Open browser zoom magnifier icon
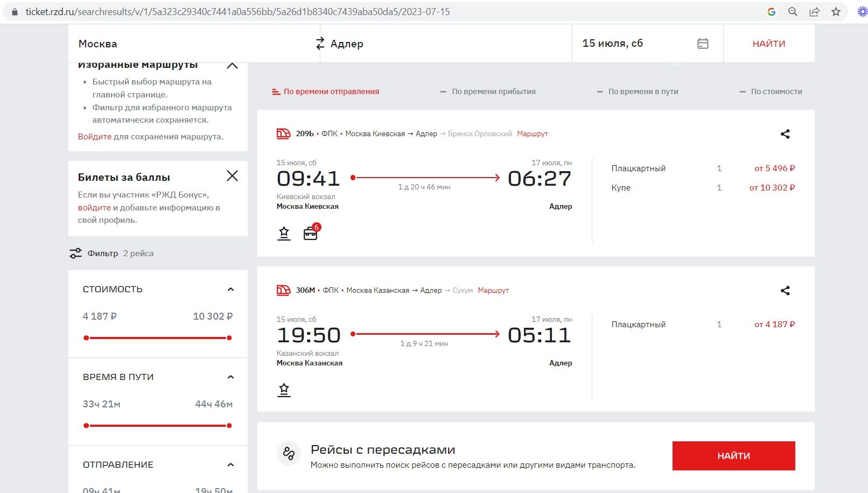The image size is (868, 493). tap(793, 12)
